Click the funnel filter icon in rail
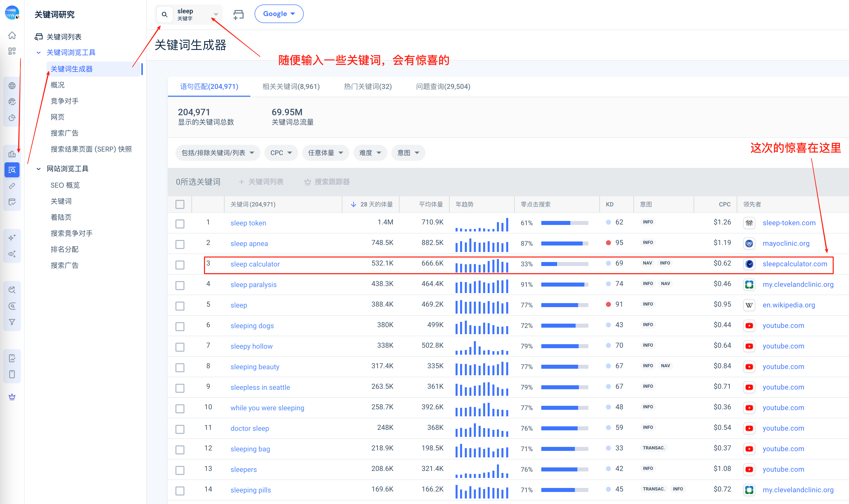This screenshot has height=504, width=849. (12, 322)
